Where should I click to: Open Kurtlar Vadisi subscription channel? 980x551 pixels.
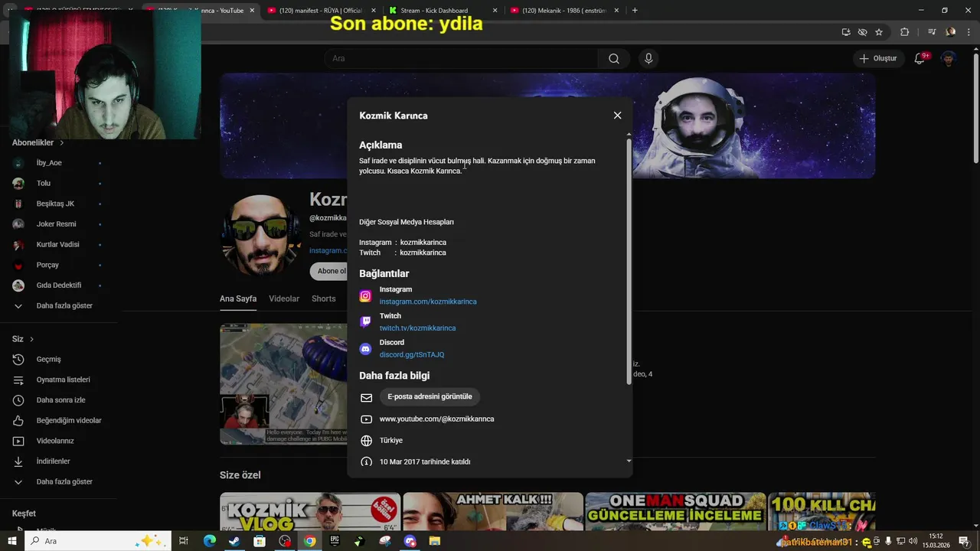[x=58, y=245]
